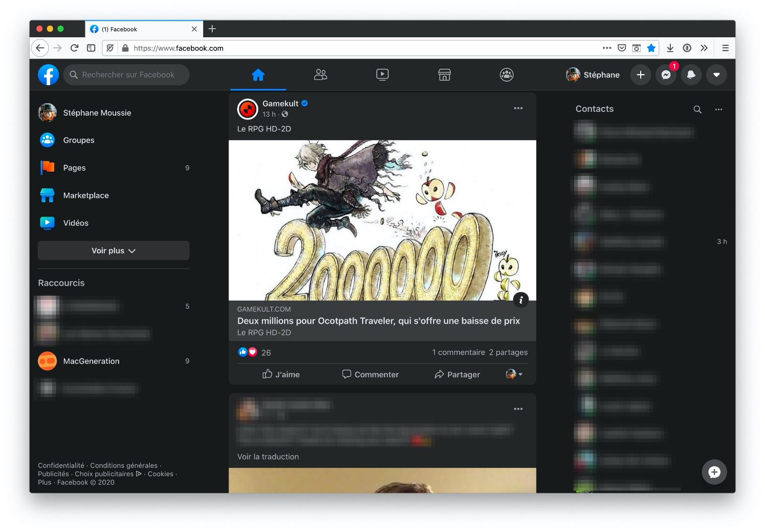Open the Publicités footer link

54,474
